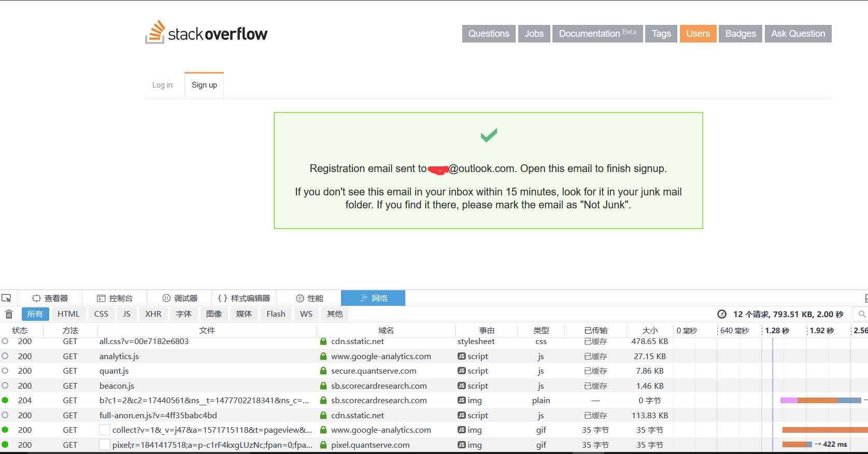
Task: Filter requests by WS
Action: 306,314
